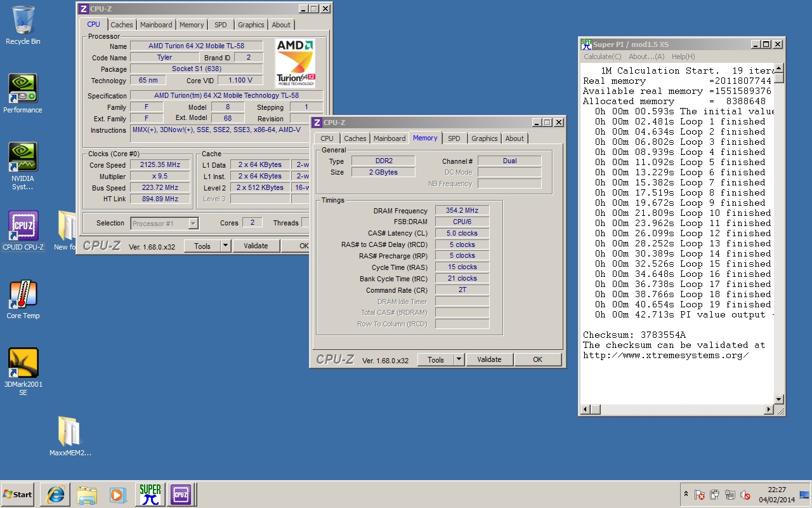Open 3DMark2001 SE desktop shortcut
This screenshot has width=812, height=508.
point(23,372)
